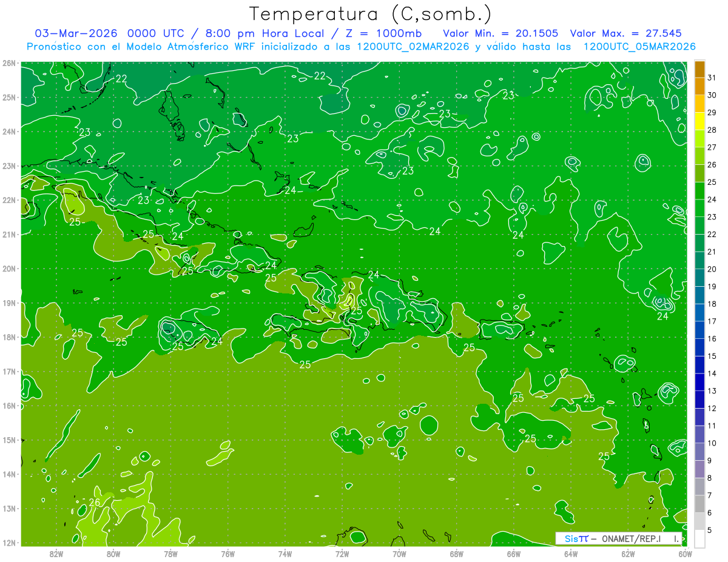Click the 80W longitude label
Screen dimensions: 728x562
point(113,554)
